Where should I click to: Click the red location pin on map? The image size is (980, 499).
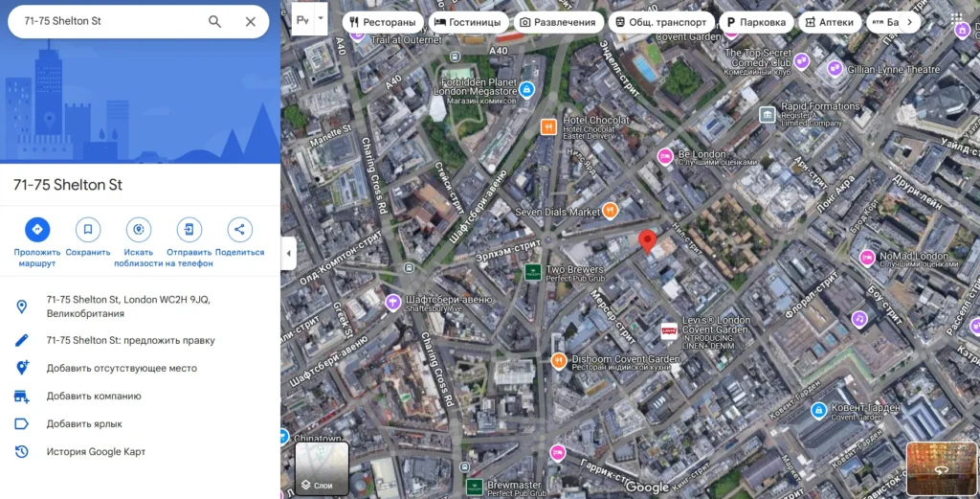[x=648, y=240]
